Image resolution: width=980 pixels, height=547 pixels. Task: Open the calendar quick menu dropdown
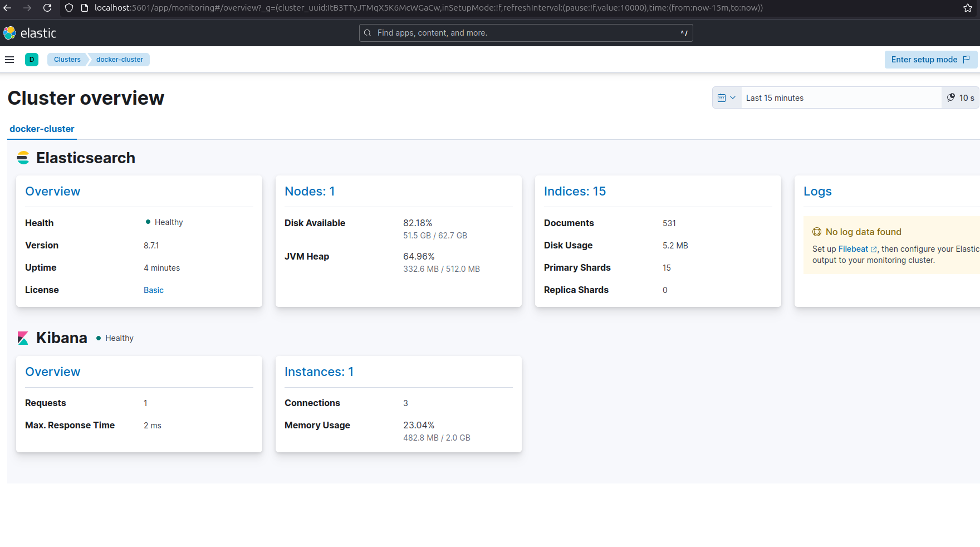click(727, 98)
